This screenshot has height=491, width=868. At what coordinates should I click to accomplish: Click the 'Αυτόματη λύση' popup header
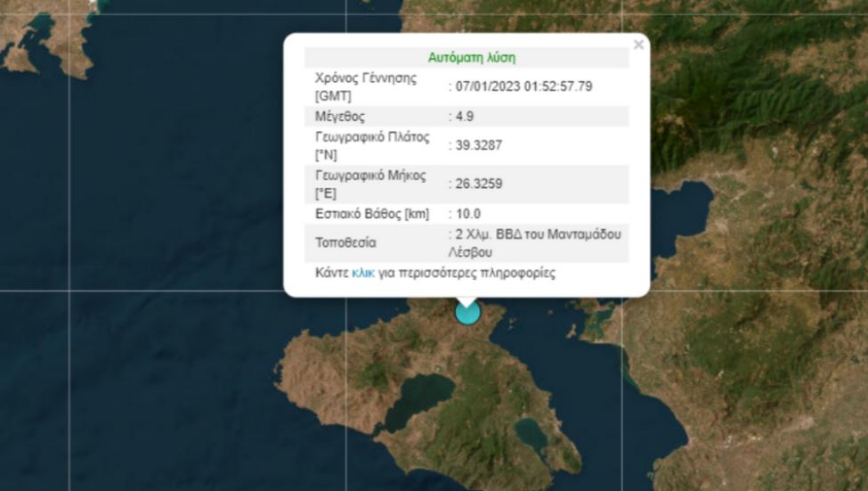coord(471,58)
